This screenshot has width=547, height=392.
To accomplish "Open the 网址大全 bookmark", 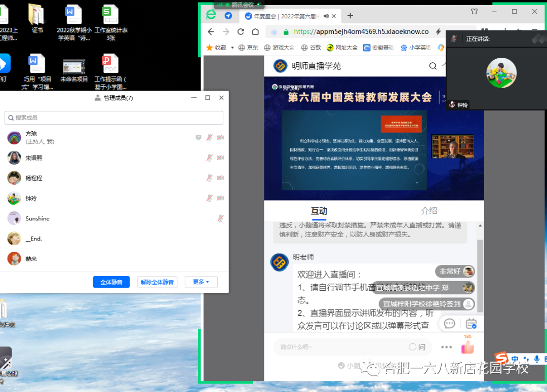I will [342, 48].
